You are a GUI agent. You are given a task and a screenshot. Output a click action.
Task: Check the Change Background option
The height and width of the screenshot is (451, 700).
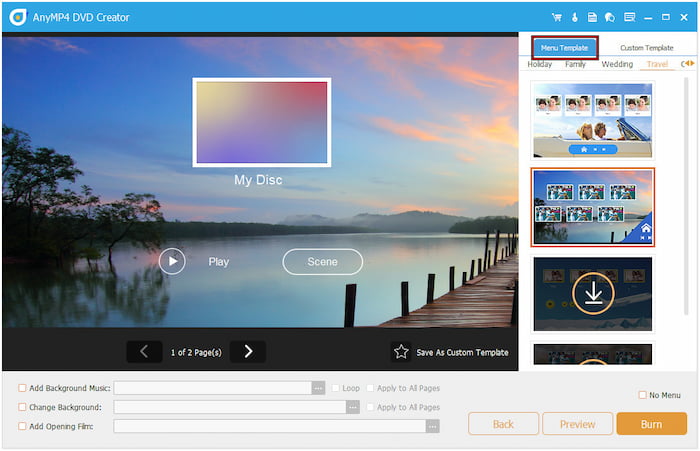coord(23,407)
